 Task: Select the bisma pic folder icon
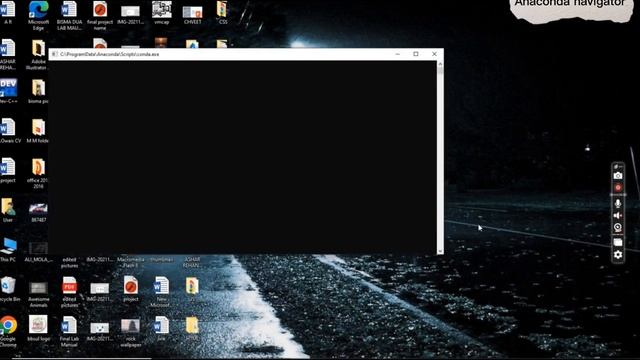pyautogui.click(x=38, y=91)
